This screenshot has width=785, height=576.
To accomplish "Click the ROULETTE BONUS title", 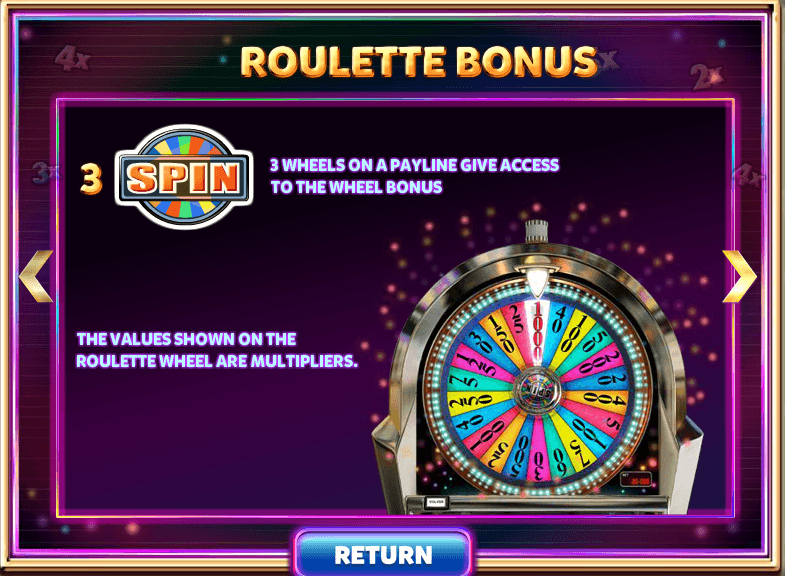I will (419, 62).
